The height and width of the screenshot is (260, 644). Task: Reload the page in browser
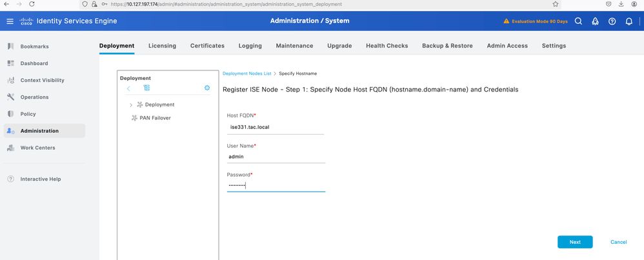32,4
